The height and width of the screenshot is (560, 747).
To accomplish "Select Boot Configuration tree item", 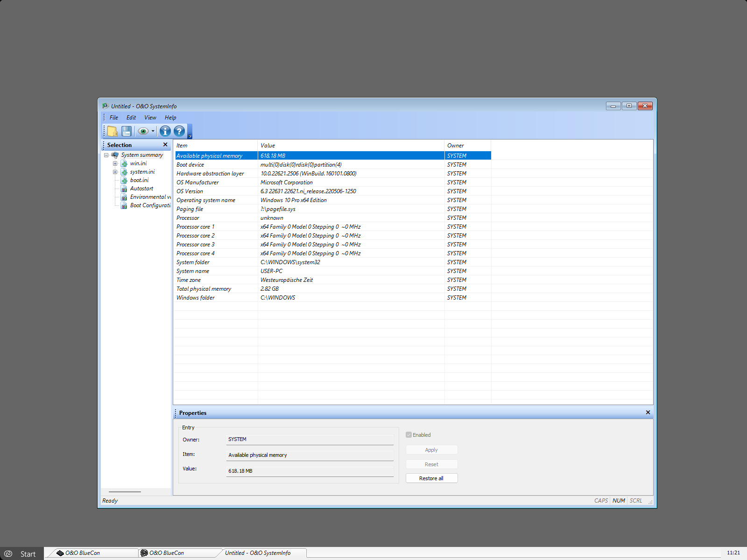I will (150, 205).
